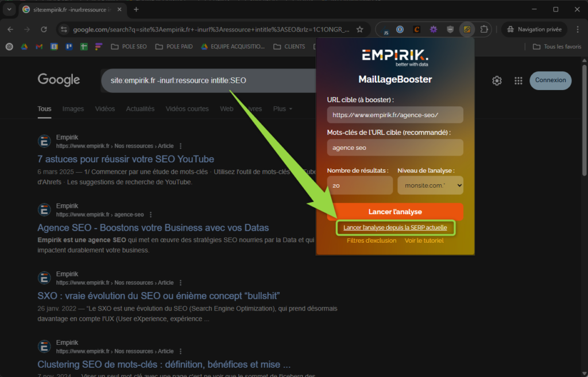The image size is (588, 377).
Task: Bookmark this page with the star icon
Action: 359,29
